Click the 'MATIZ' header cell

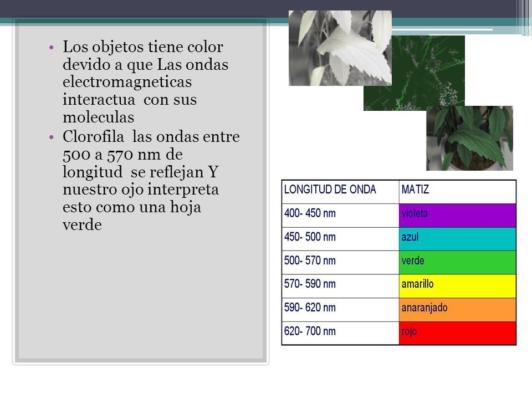pos(457,192)
